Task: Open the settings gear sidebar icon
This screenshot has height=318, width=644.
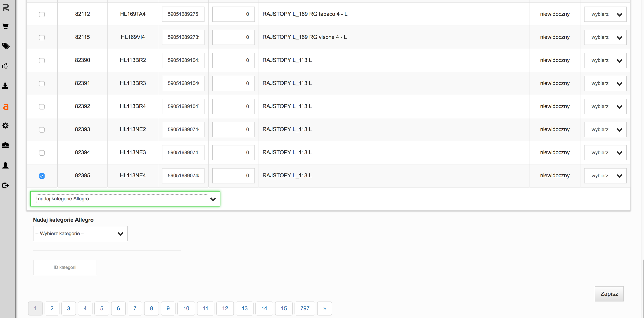Action: click(x=5, y=126)
